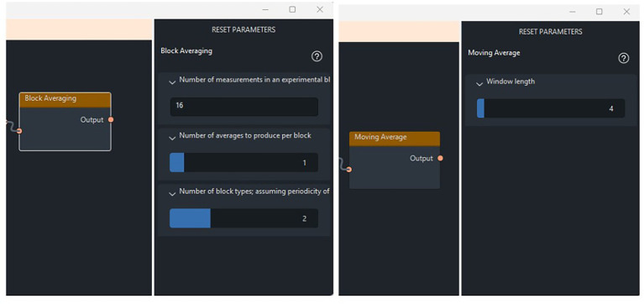Collapse the Window length section
The height and width of the screenshot is (304, 644).
point(479,83)
